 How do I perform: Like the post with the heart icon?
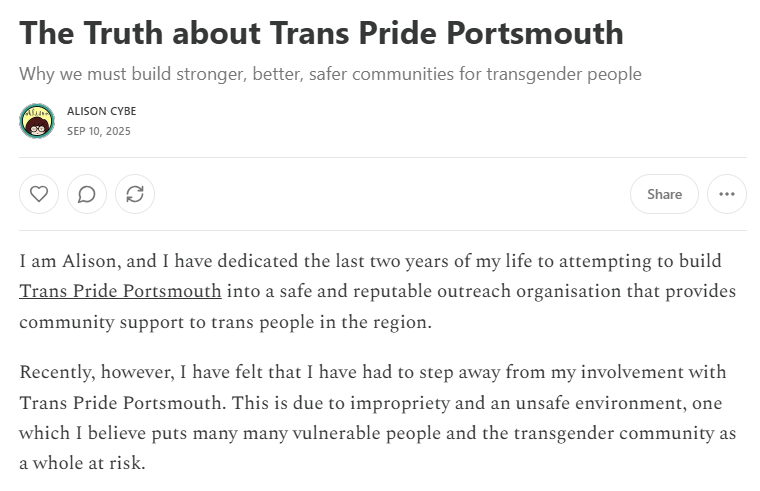coord(39,194)
